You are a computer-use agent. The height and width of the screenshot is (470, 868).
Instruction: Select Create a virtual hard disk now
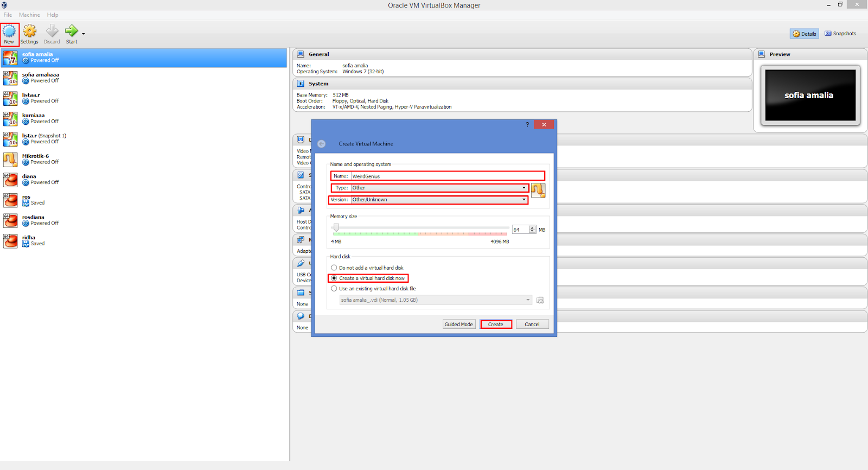[368, 278]
